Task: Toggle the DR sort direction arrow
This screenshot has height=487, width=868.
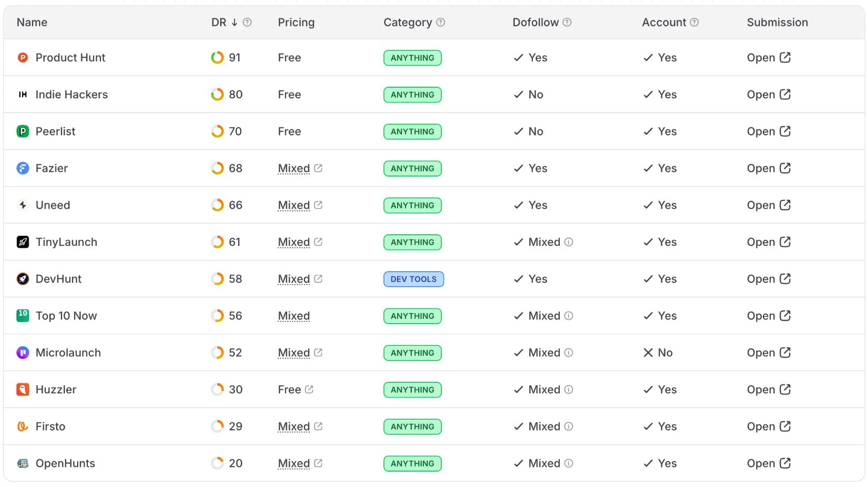Action: click(233, 22)
